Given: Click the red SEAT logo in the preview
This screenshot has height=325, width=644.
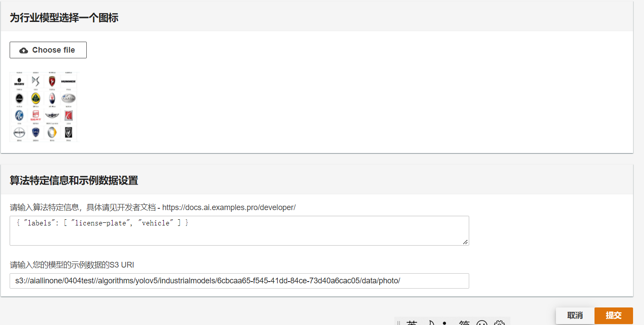Looking at the screenshot, I should (35, 115).
